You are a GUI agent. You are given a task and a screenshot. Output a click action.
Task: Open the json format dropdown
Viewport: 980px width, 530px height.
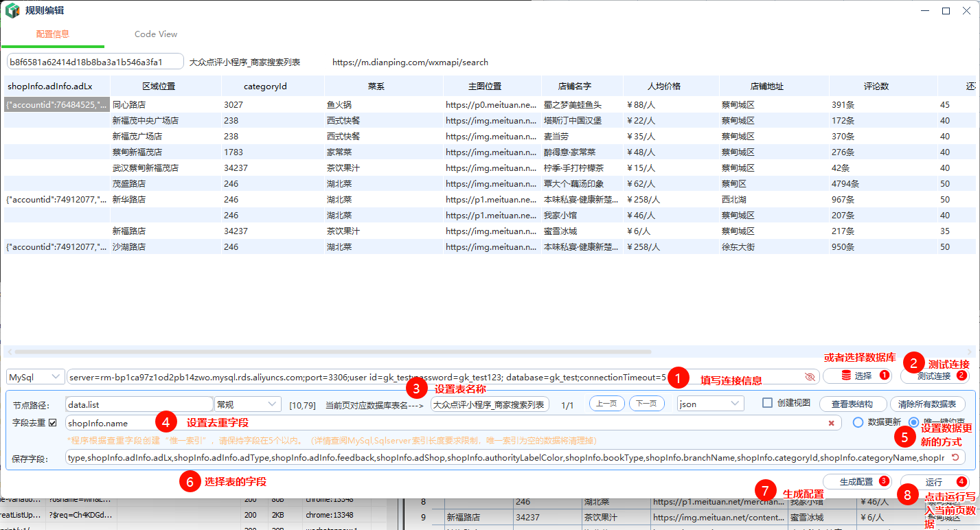pyautogui.click(x=710, y=404)
